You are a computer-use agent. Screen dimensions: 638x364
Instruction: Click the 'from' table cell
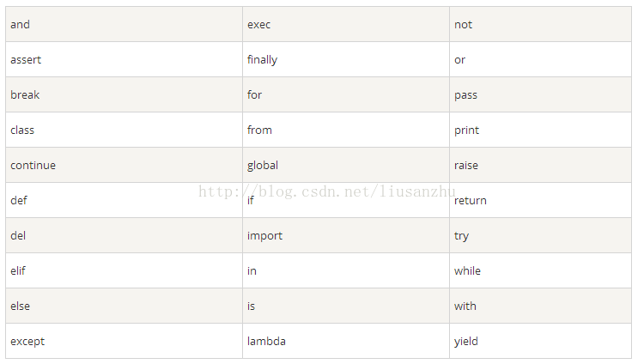(x=259, y=130)
